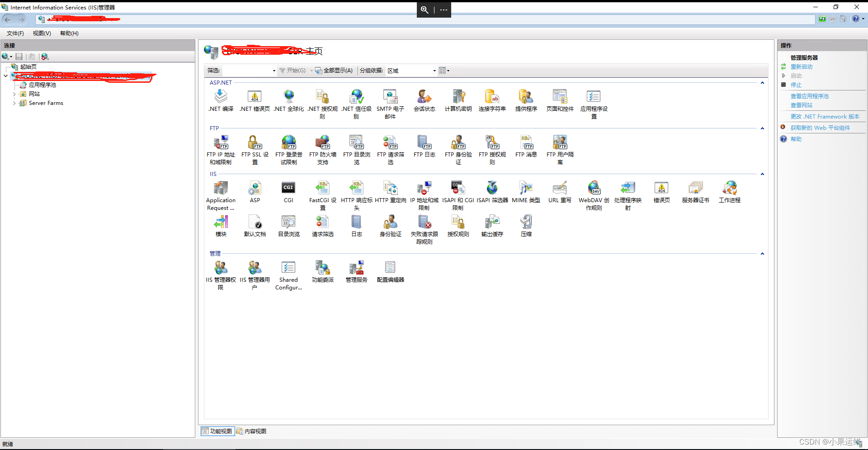Open the 帮助(H) menu
This screenshot has width=868, height=450.
coord(69,33)
